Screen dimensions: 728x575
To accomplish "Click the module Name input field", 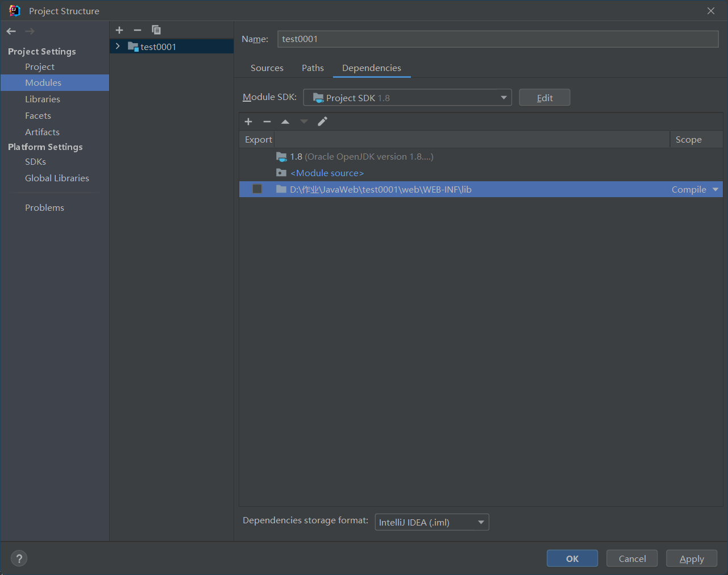I will [498, 39].
